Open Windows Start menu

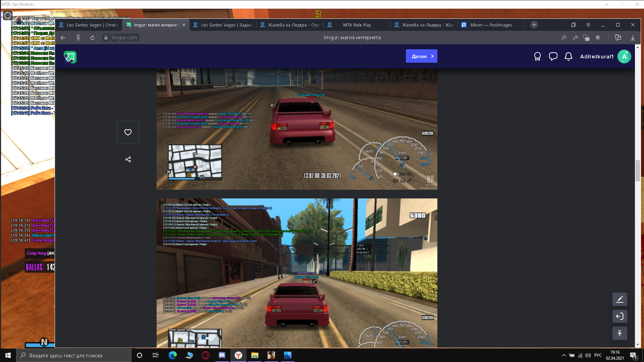pos(8,355)
